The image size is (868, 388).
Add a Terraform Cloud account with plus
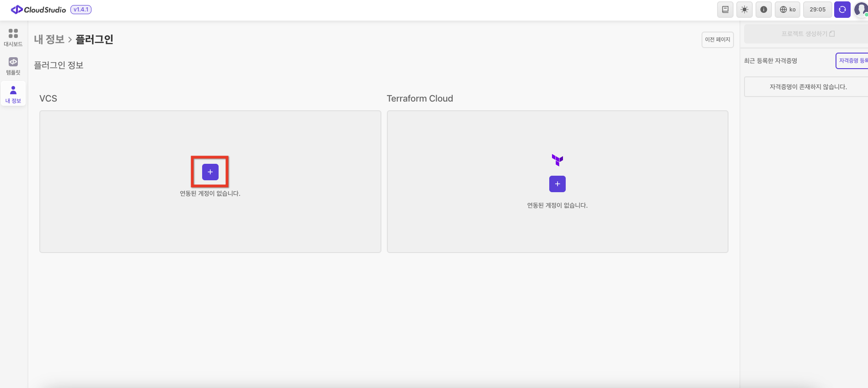click(x=557, y=184)
